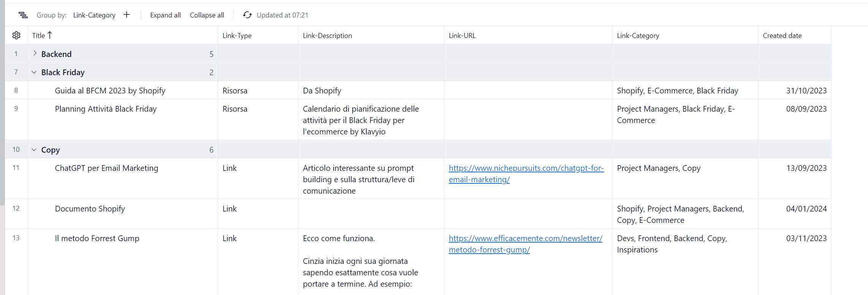Toggle sort arrow beside Title header
868x295 pixels.
tap(50, 35)
